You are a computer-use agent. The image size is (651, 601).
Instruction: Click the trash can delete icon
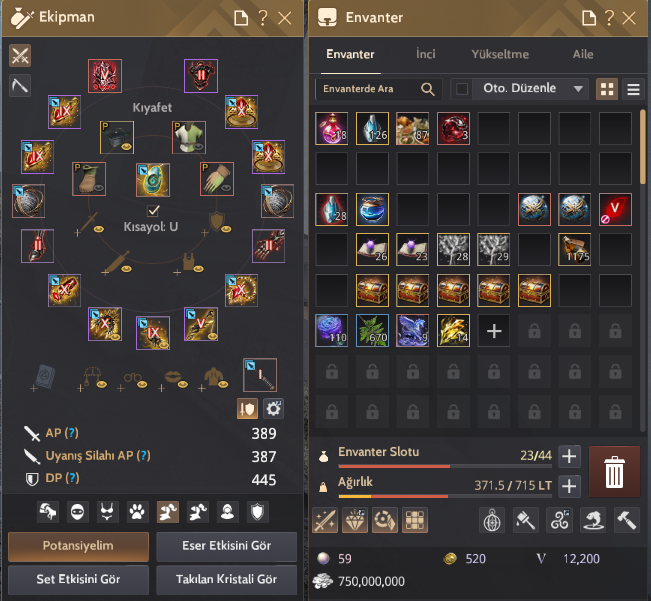(614, 472)
